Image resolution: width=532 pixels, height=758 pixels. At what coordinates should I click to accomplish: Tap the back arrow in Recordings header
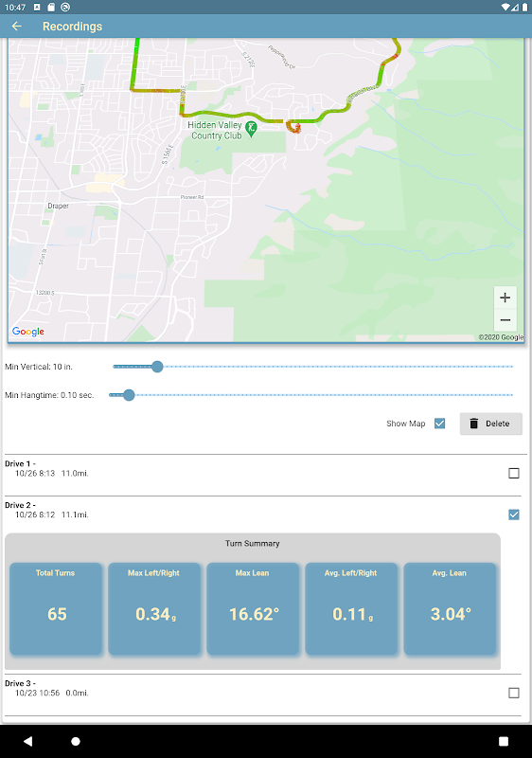pos(17,27)
